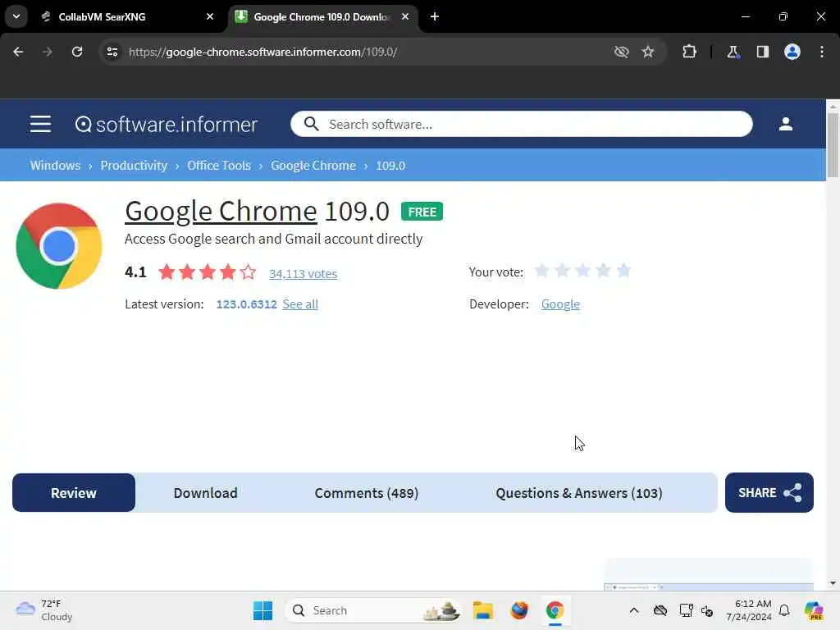840x630 pixels.
Task: Open the Questions & Answers (103) tab
Action: tap(578, 492)
